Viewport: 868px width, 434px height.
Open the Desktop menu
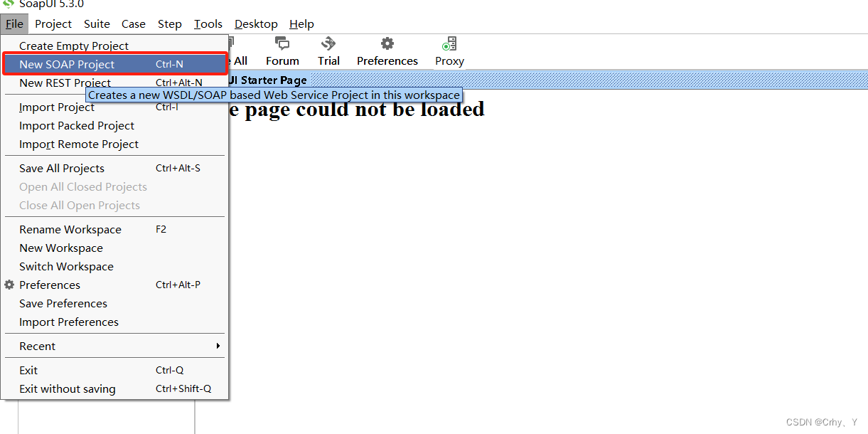pos(256,24)
